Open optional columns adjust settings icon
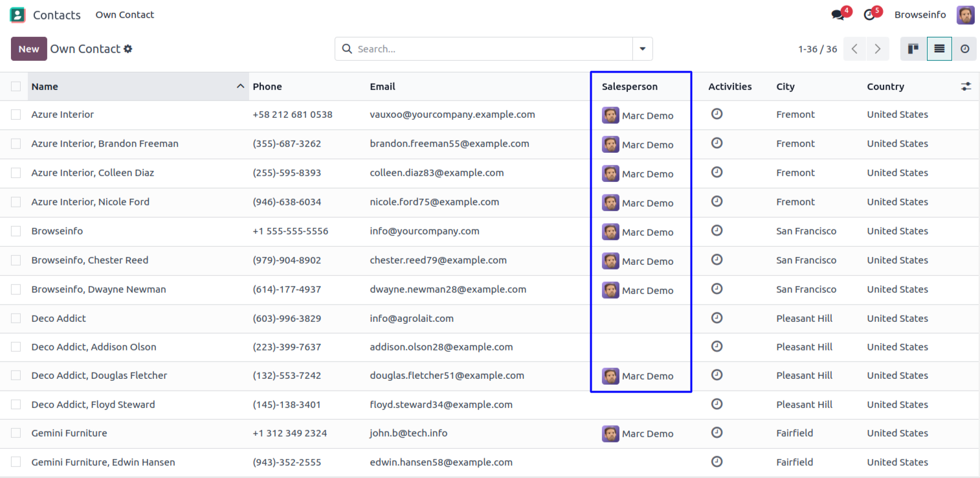This screenshot has height=478, width=980. 966,87
